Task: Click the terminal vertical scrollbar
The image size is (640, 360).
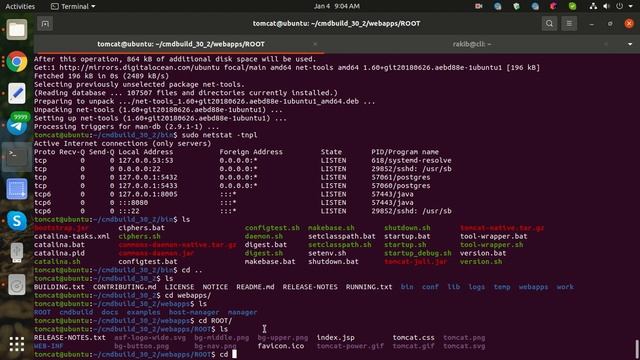Action: click(636, 349)
